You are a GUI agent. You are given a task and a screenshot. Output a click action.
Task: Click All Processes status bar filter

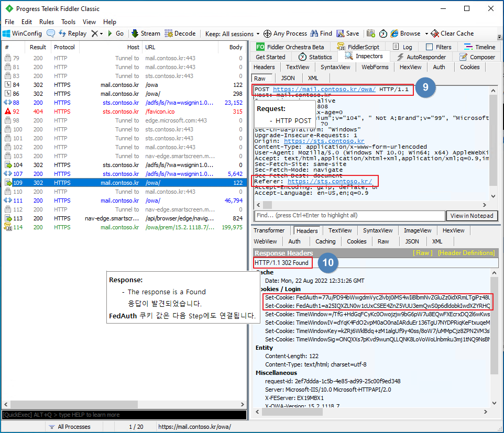[x=70, y=427]
